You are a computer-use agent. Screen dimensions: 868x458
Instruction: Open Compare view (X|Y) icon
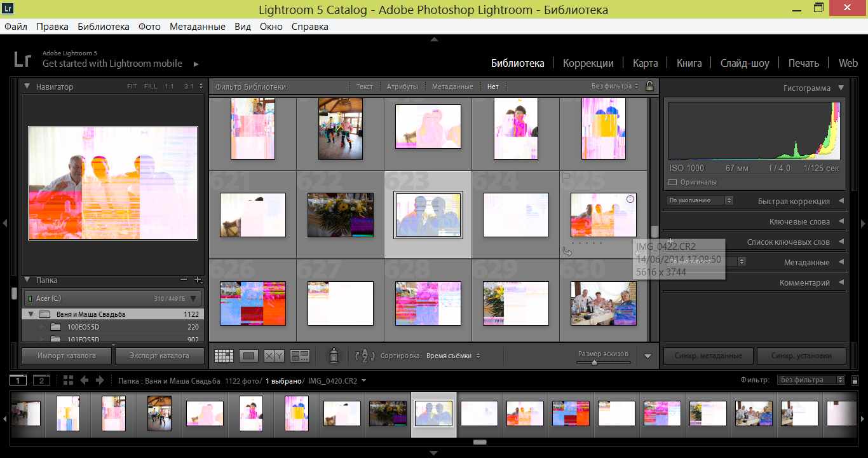pos(274,356)
